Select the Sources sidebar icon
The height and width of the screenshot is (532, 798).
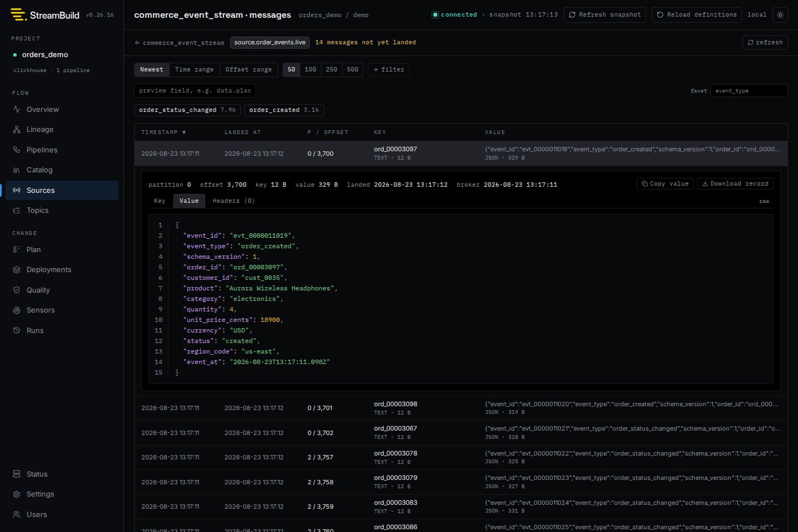[x=17, y=190]
